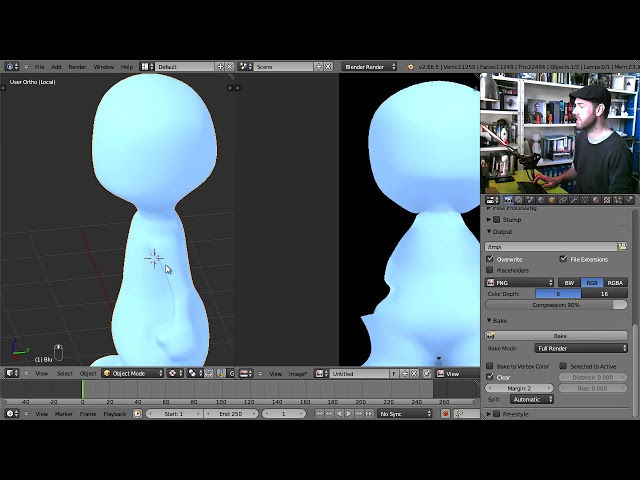Click the Compression 90% slider

(x=556, y=304)
